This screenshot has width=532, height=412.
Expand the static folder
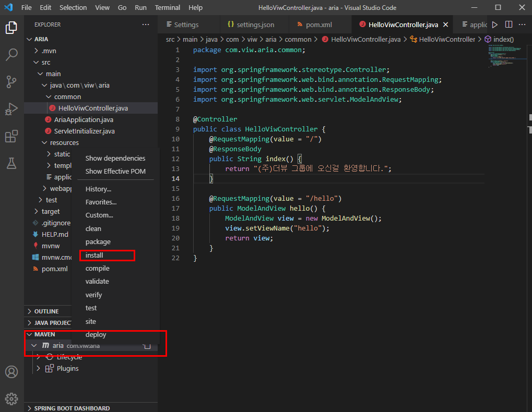(49, 154)
